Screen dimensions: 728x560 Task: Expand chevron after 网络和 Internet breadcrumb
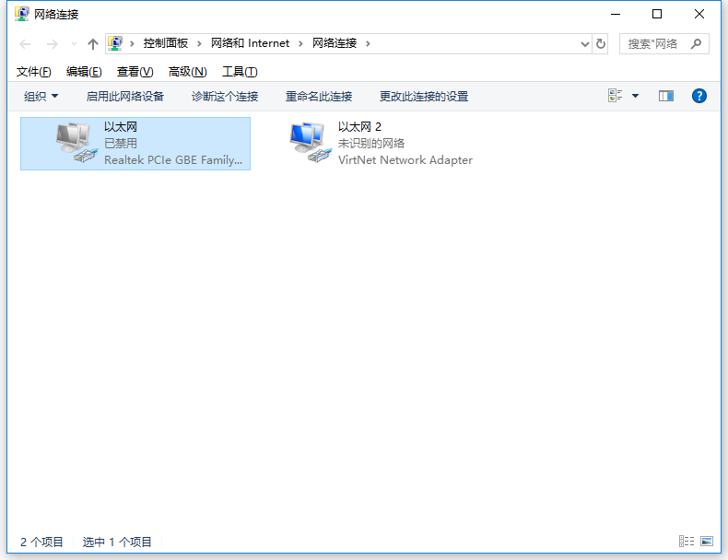[x=300, y=43]
